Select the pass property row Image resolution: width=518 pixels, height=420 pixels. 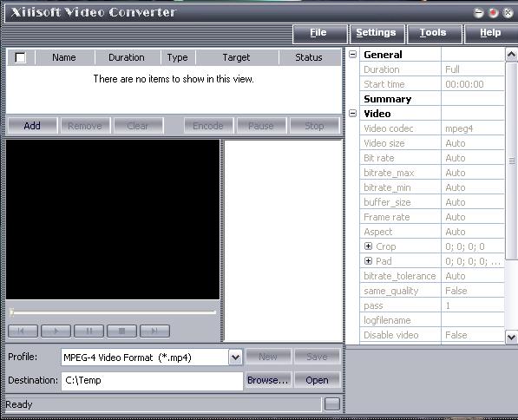432,305
